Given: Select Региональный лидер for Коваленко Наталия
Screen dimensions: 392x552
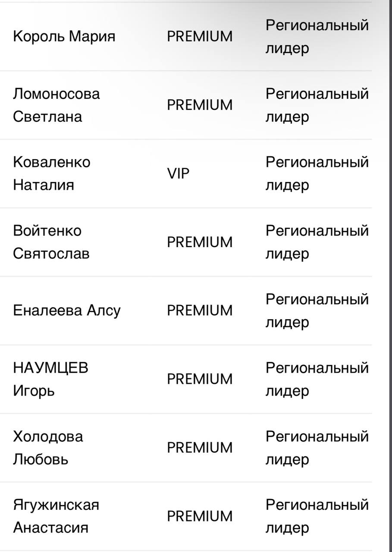Looking at the screenshot, I should [317, 174].
